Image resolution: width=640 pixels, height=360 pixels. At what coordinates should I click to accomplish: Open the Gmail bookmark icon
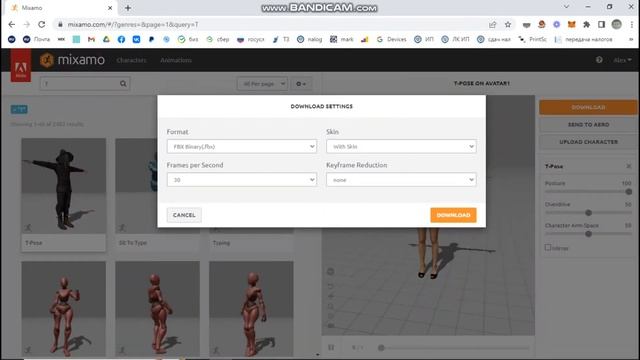click(x=91, y=39)
